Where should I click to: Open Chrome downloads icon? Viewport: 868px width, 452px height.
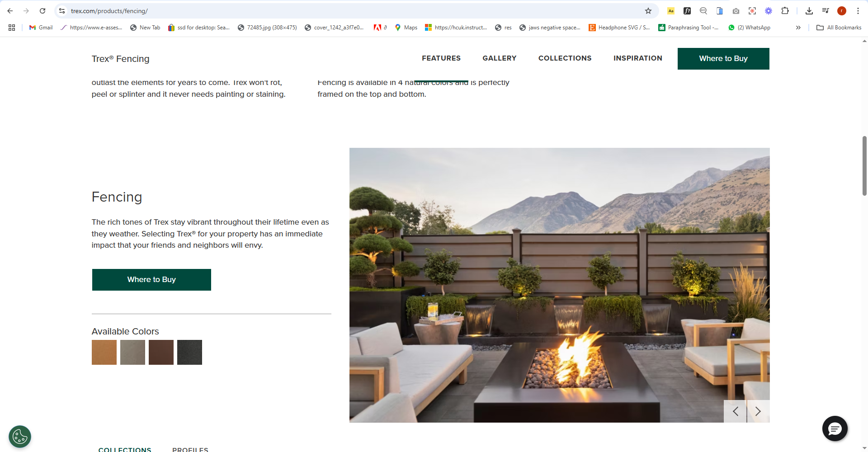809,11
